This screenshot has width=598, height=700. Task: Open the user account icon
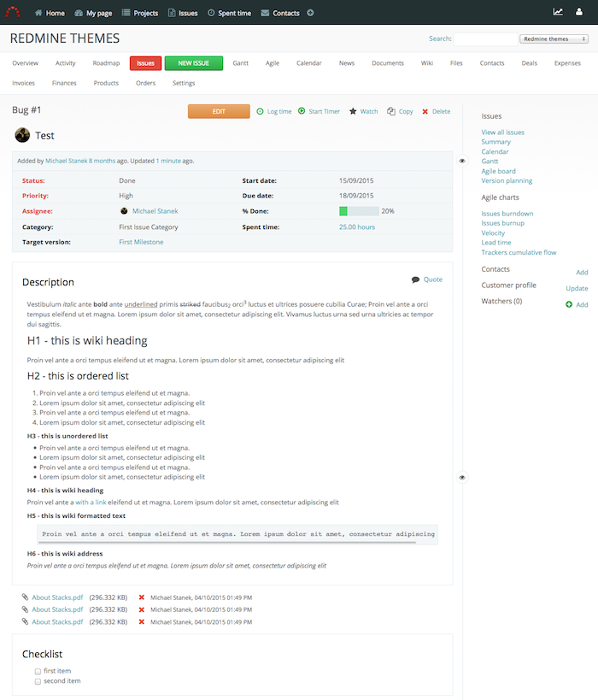click(x=583, y=12)
